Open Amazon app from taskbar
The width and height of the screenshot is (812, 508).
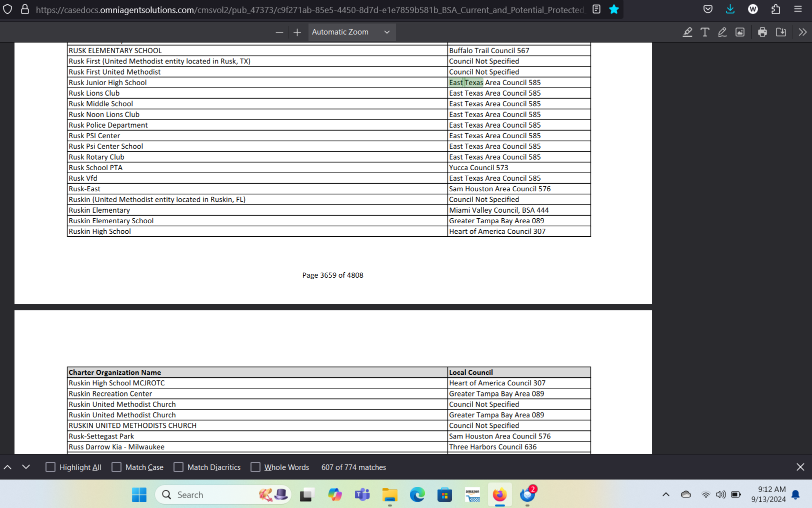[x=472, y=494]
